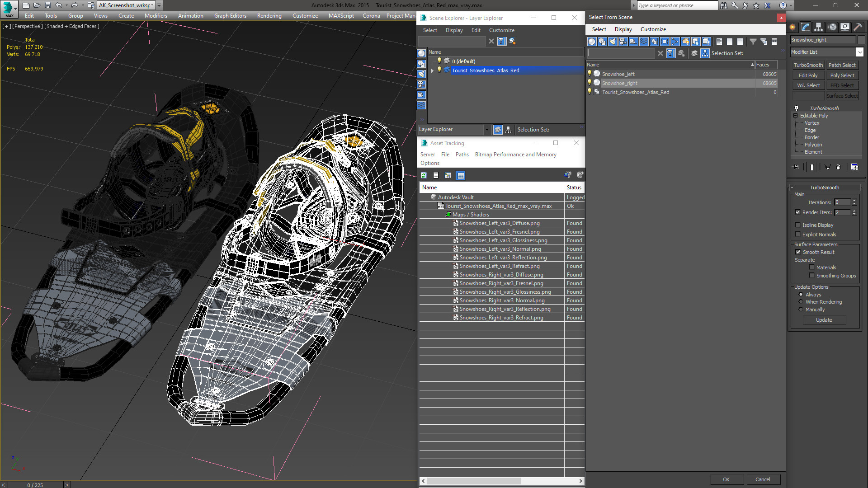Click Select None icon in Select From Scene
Screen dimensions: 868x488
pyautogui.click(x=729, y=42)
